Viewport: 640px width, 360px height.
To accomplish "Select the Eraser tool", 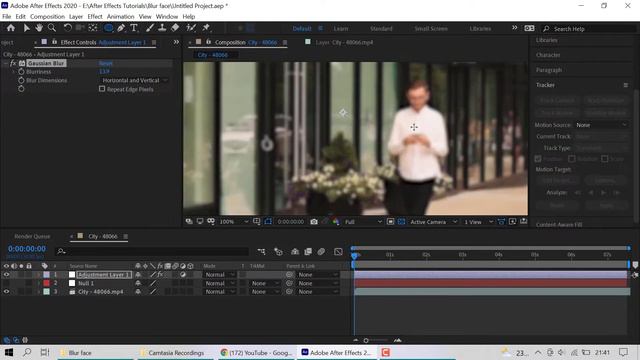I will point(175,28).
